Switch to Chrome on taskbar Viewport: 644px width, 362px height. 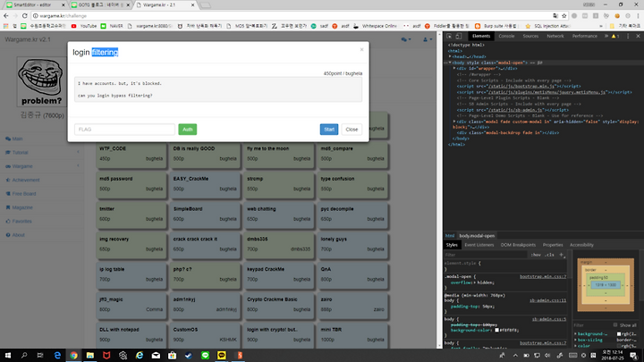click(73, 356)
